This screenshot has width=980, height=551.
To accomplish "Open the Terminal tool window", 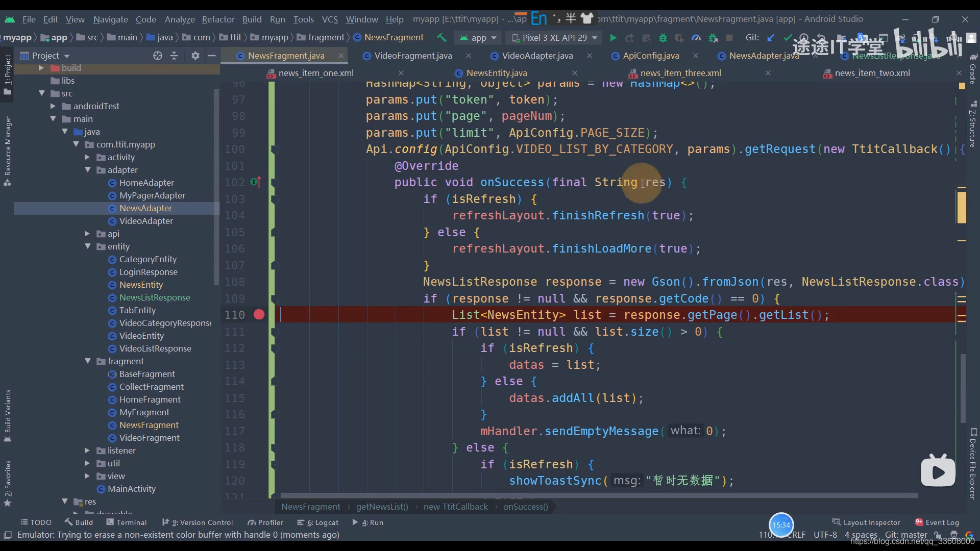I will pos(127,522).
